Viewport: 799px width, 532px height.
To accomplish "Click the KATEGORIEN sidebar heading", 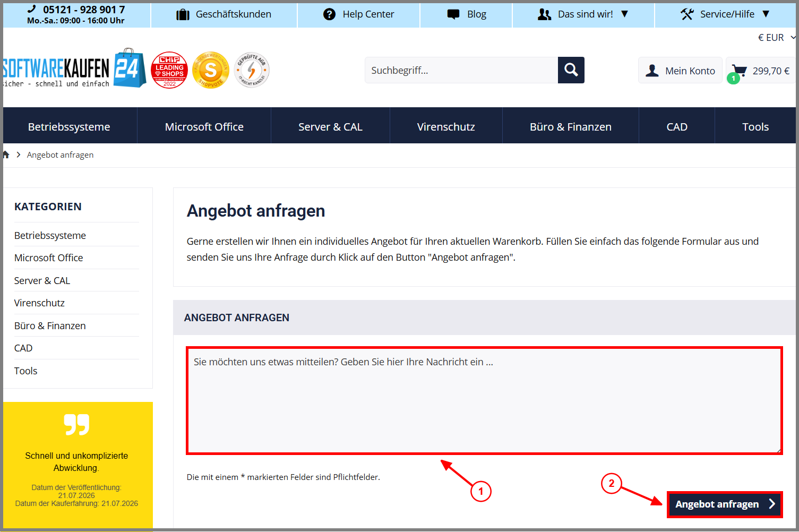I will click(48, 207).
